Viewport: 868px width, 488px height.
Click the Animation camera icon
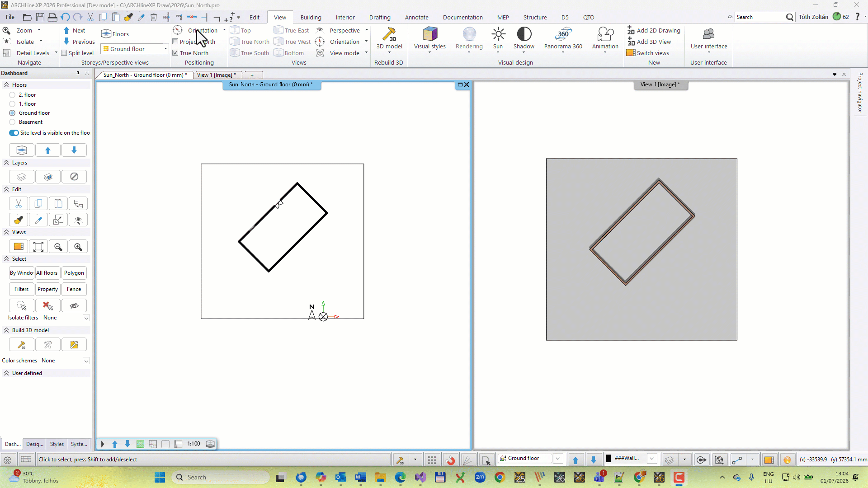605,34
